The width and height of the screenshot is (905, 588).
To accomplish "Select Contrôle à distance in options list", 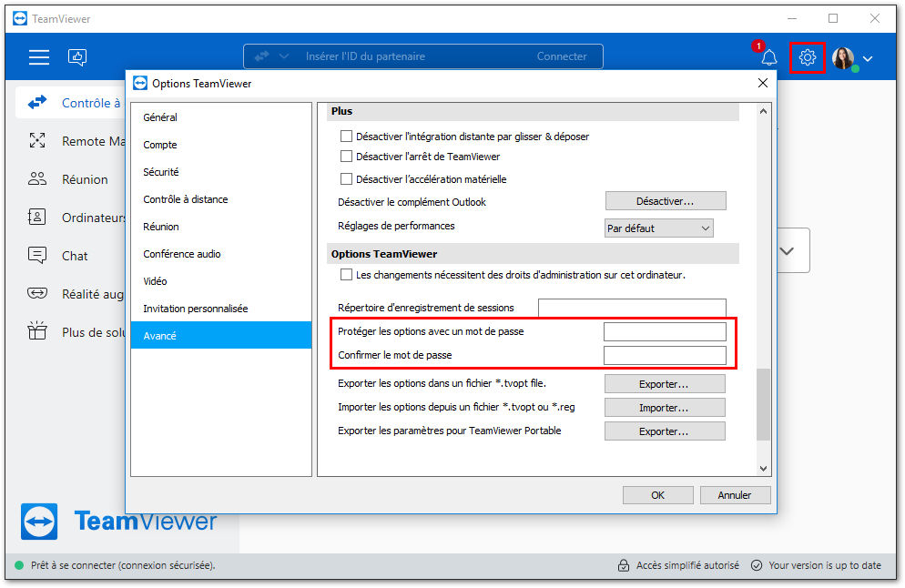I will pyautogui.click(x=221, y=199).
